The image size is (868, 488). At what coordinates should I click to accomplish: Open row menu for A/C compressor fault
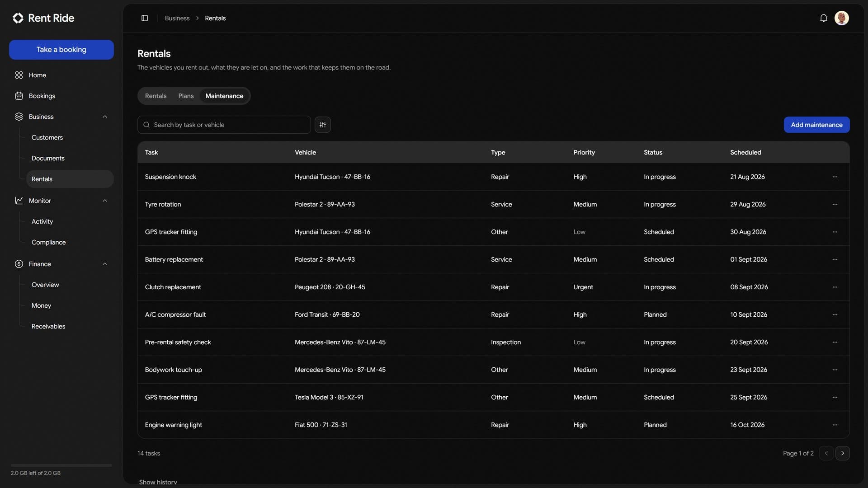click(x=835, y=314)
